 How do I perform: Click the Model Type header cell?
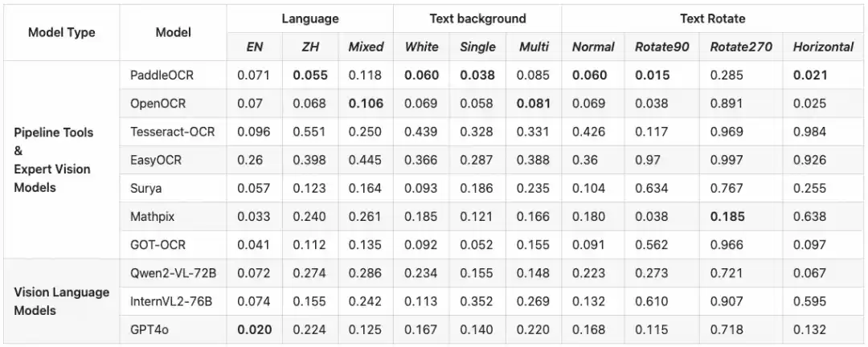[x=61, y=33]
